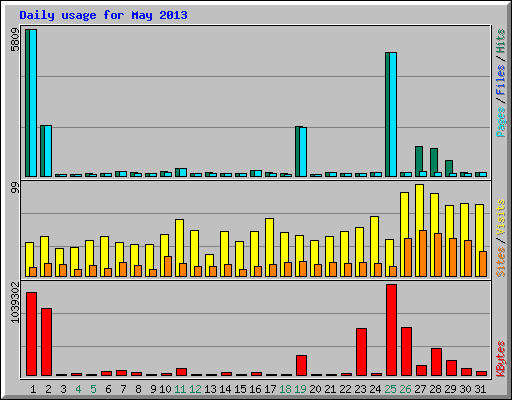Click the Sites legend label
Screen dimensions: 512x400
[x=501, y=262]
